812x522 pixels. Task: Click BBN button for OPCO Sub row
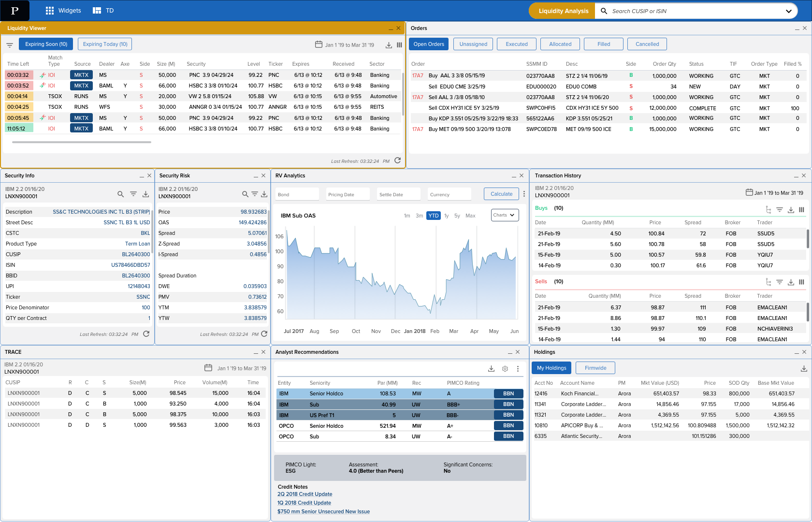coord(508,436)
